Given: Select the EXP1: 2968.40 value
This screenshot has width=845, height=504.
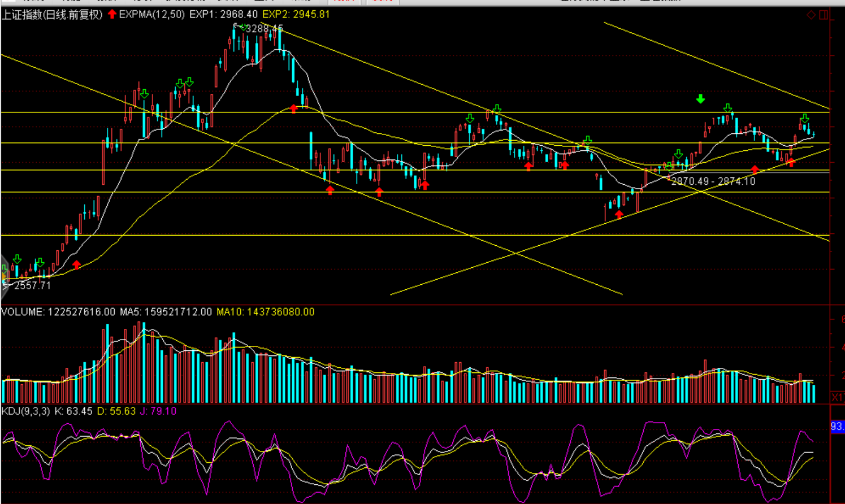Looking at the screenshot, I should tap(223, 14).
